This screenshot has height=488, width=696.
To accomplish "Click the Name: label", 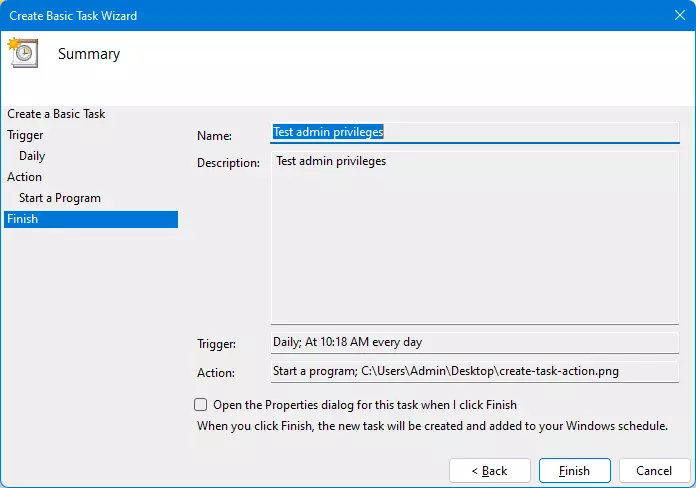I will click(x=214, y=135).
